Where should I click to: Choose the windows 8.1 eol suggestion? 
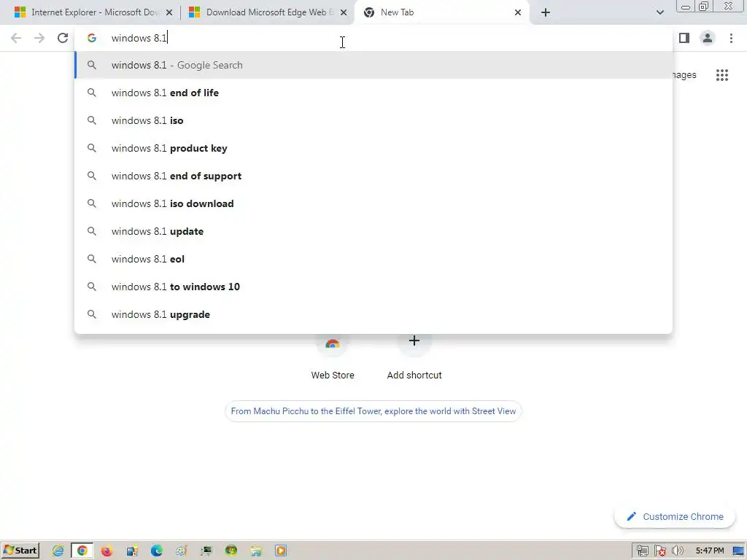point(373,259)
